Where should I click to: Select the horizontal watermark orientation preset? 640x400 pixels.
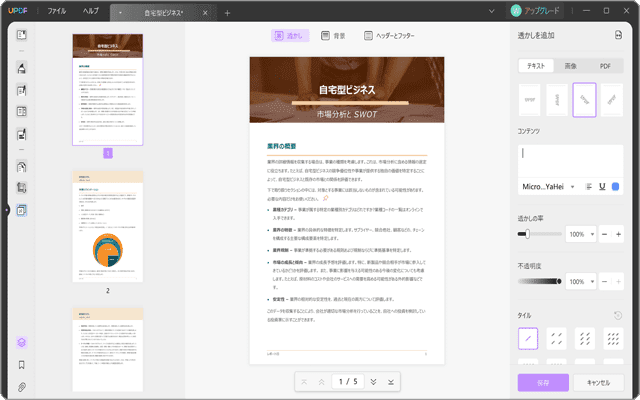tap(530, 99)
